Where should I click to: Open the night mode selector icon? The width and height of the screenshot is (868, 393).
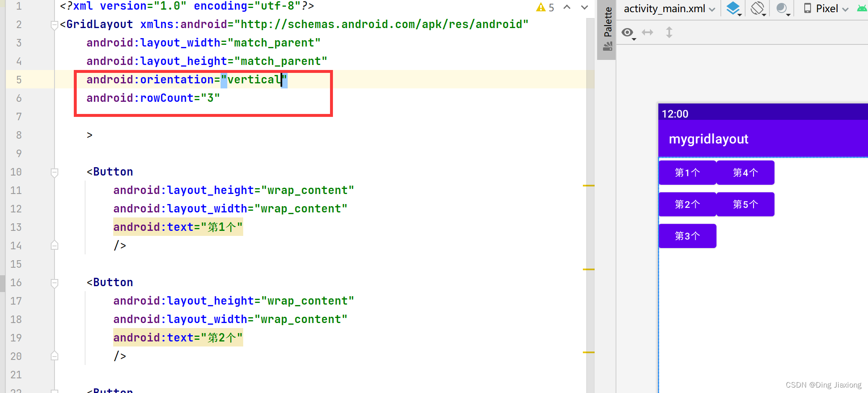(x=782, y=9)
